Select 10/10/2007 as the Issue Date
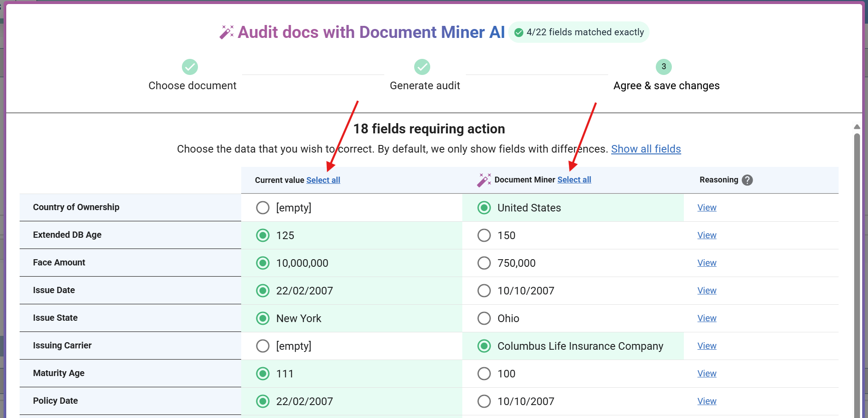 [x=484, y=291]
